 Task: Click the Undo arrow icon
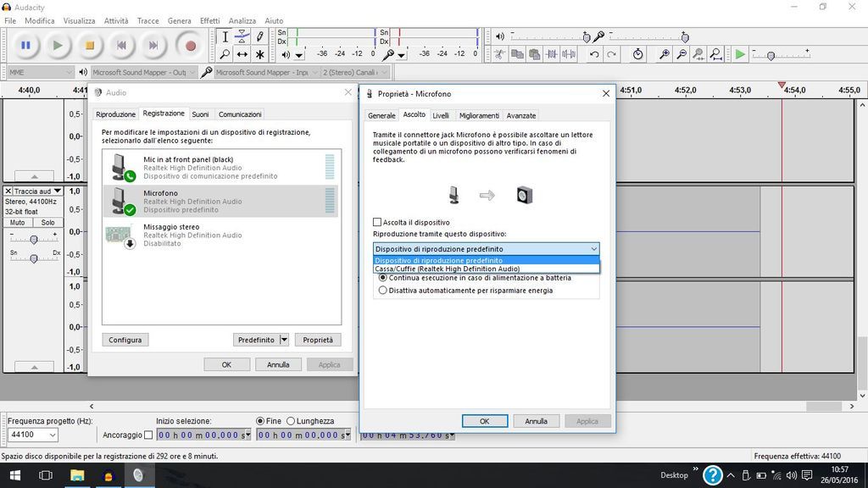pos(594,54)
